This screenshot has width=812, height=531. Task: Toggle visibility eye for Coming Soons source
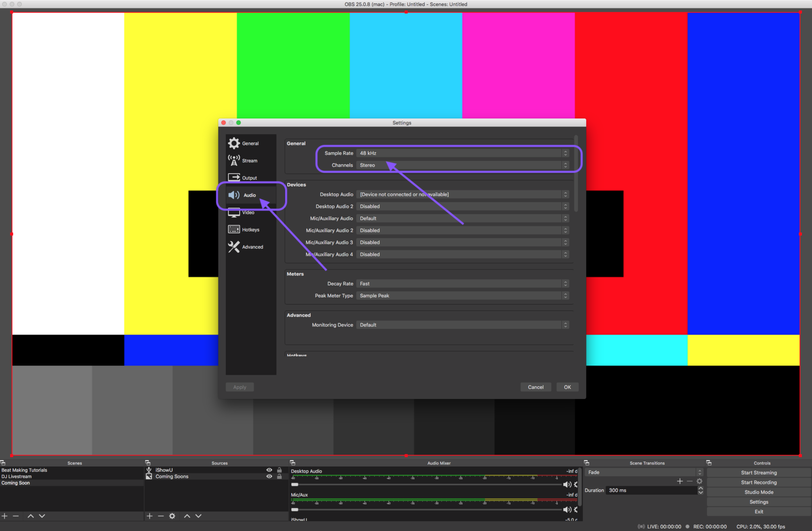(269, 477)
